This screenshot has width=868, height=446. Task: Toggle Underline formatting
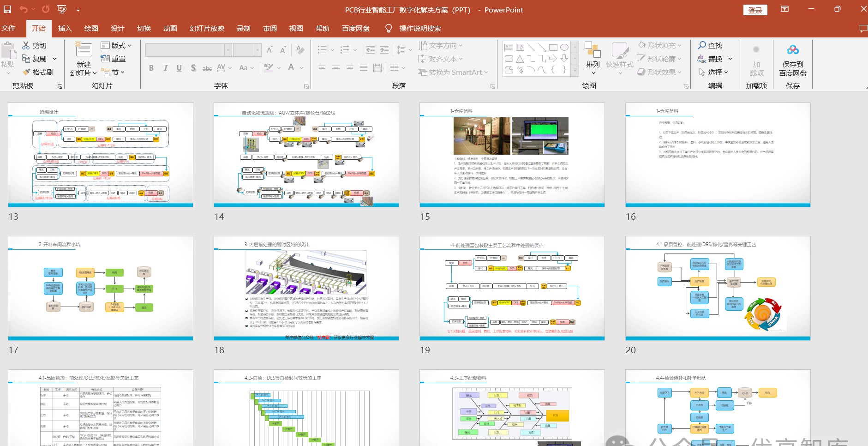tap(179, 68)
